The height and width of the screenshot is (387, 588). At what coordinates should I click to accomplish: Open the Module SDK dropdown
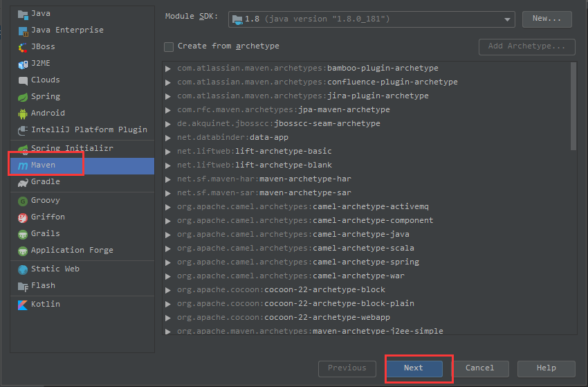pos(371,19)
